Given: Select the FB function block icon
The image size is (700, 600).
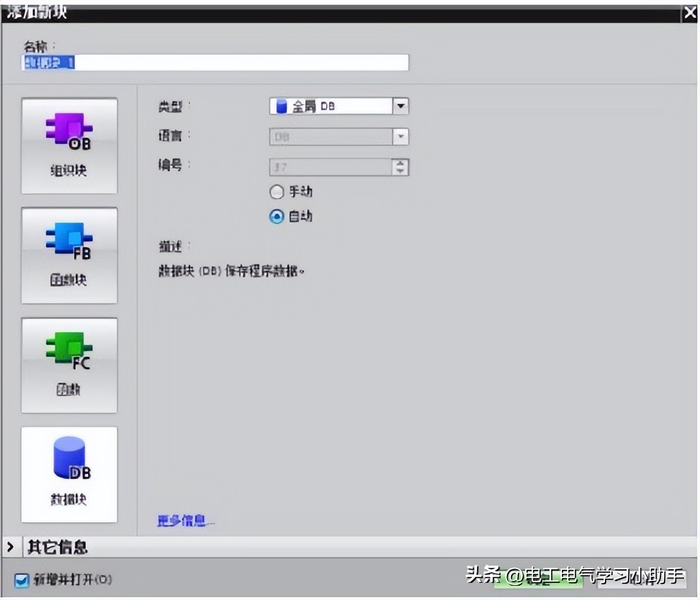Looking at the screenshot, I should [69, 255].
